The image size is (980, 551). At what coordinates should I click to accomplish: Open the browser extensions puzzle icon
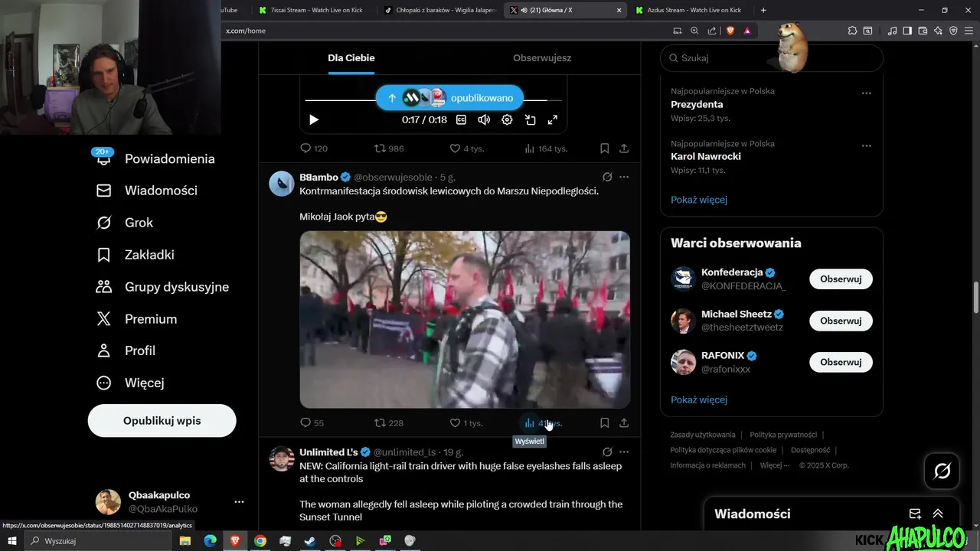pos(852,31)
